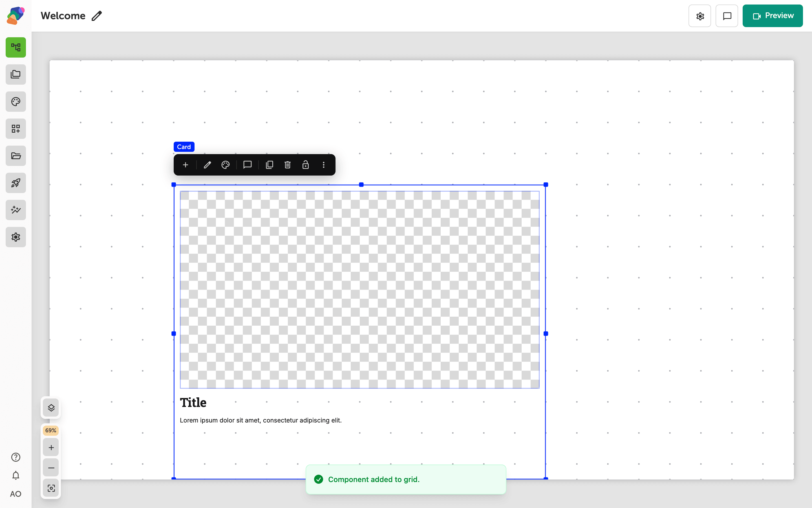Open the help question mark icon
Image resolution: width=812 pixels, height=508 pixels.
coord(16,457)
